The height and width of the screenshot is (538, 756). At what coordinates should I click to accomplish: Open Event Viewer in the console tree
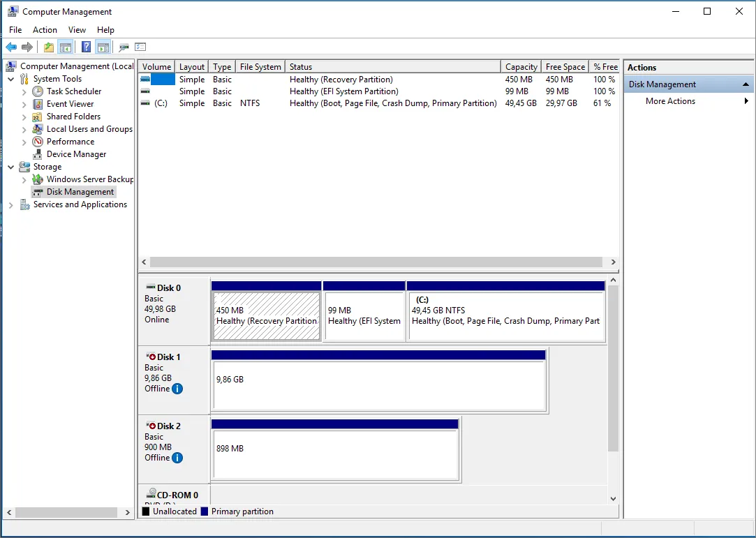tap(70, 104)
